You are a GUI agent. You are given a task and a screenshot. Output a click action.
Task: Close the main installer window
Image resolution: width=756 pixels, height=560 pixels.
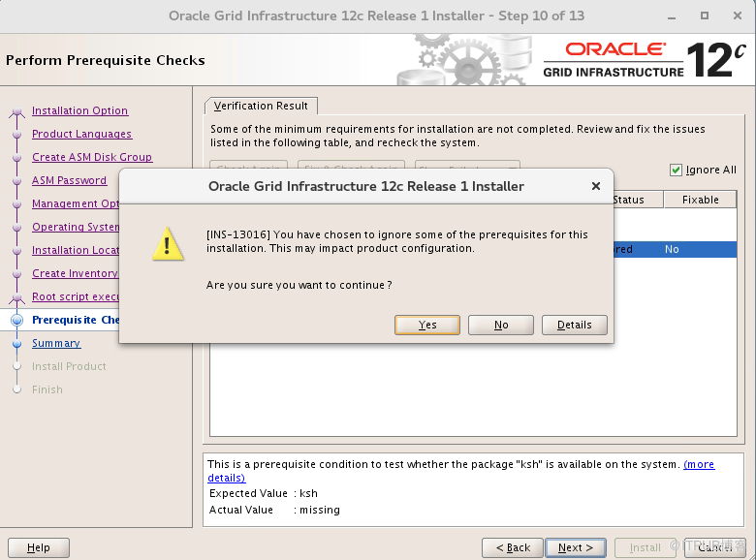[x=738, y=16]
